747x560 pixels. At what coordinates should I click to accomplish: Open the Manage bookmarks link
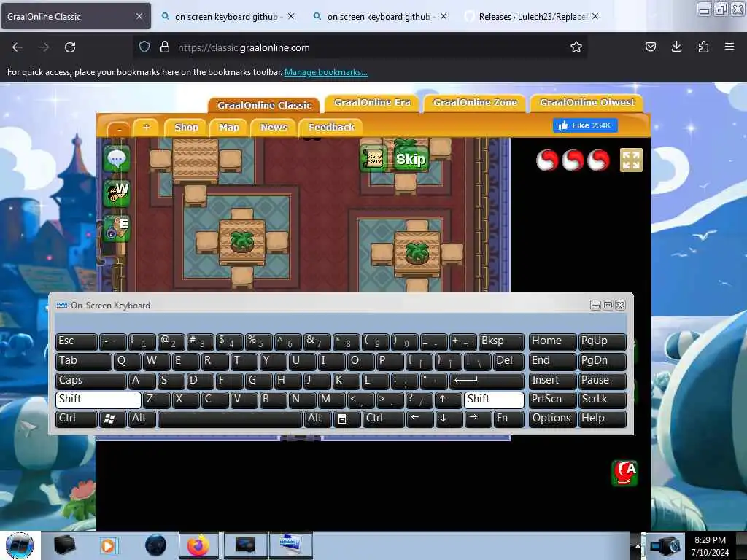click(326, 72)
